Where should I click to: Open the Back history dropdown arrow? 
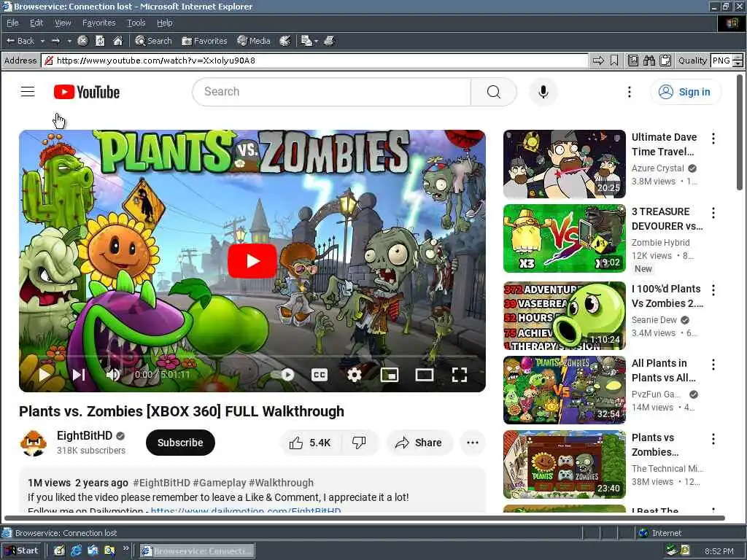coord(42,41)
